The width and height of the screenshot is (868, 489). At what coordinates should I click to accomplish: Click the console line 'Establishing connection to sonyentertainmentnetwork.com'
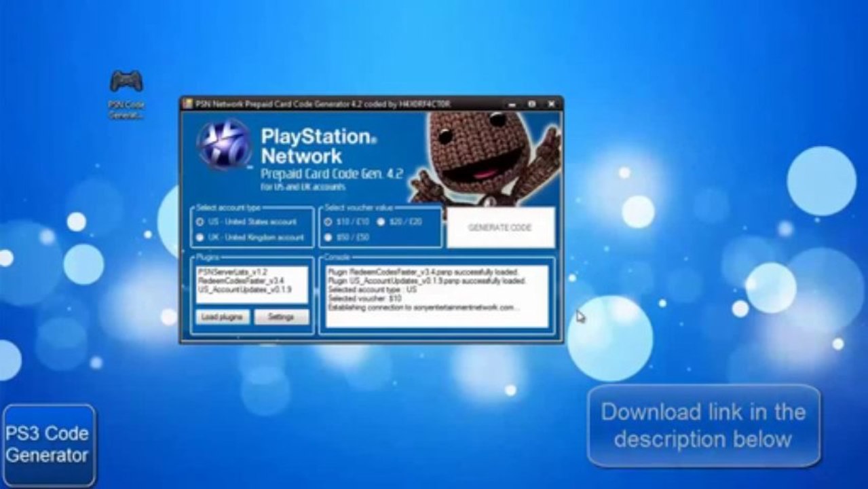coord(424,308)
